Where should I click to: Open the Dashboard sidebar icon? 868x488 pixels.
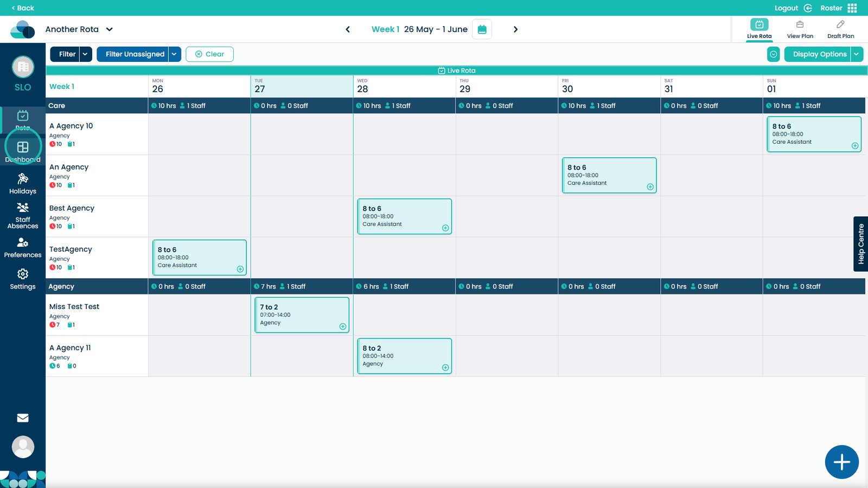23,147
